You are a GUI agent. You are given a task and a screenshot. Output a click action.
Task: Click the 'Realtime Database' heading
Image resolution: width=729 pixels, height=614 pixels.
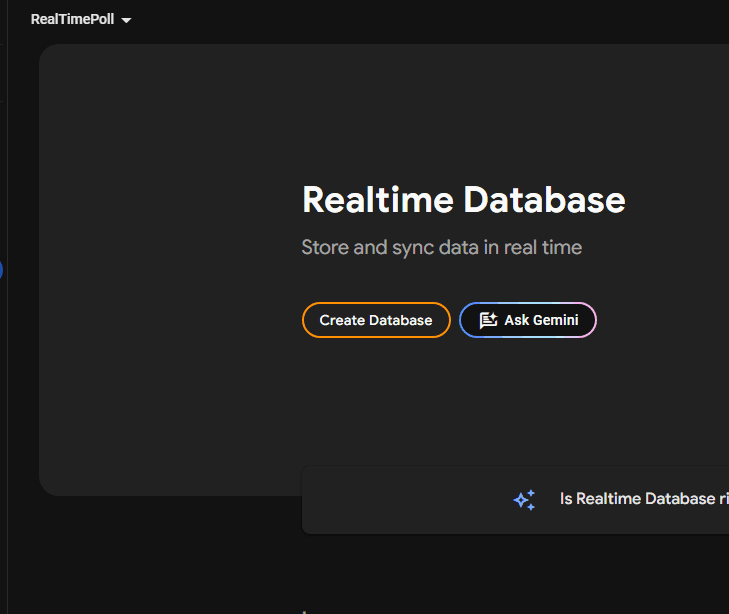coord(464,200)
